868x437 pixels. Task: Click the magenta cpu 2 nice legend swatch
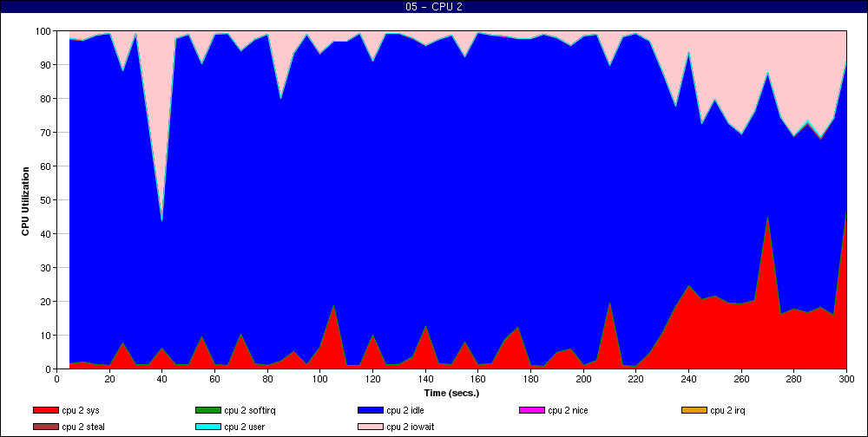[x=532, y=410]
